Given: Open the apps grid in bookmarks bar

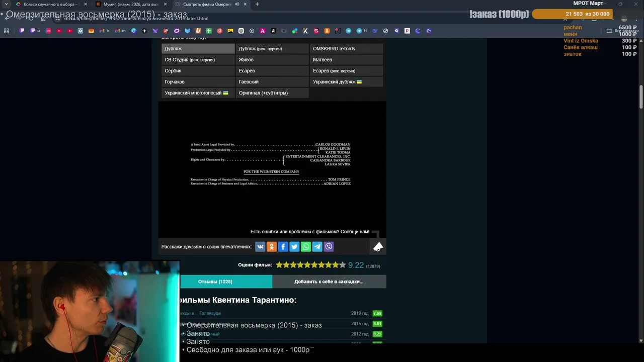Looking at the screenshot, I should tap(7, 31).
